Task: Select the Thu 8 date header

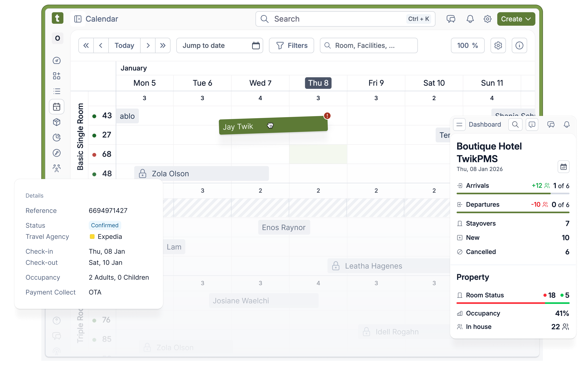Action: [318, 83]
